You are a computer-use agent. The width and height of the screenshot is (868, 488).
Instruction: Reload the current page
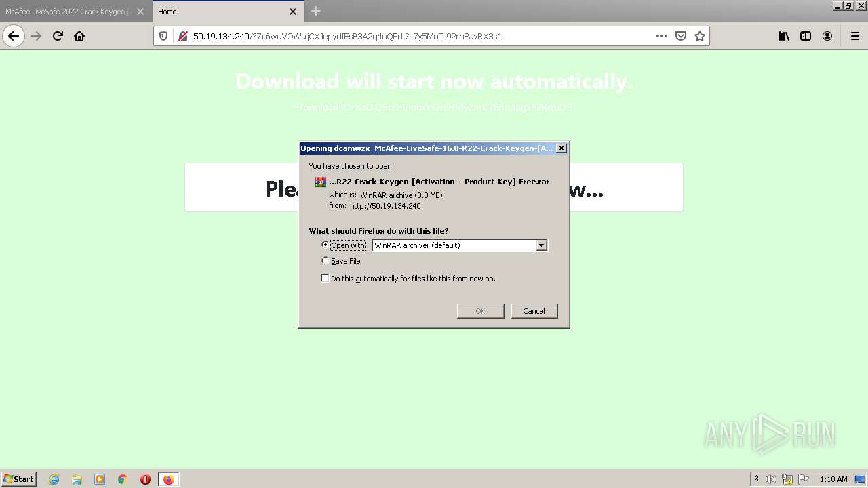(x=58, y=36)
